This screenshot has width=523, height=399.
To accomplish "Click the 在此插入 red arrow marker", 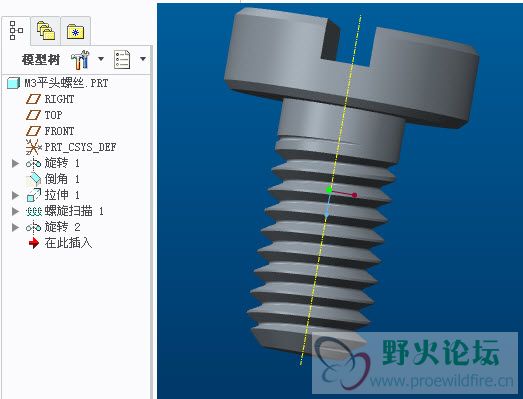I will [34, 243].
